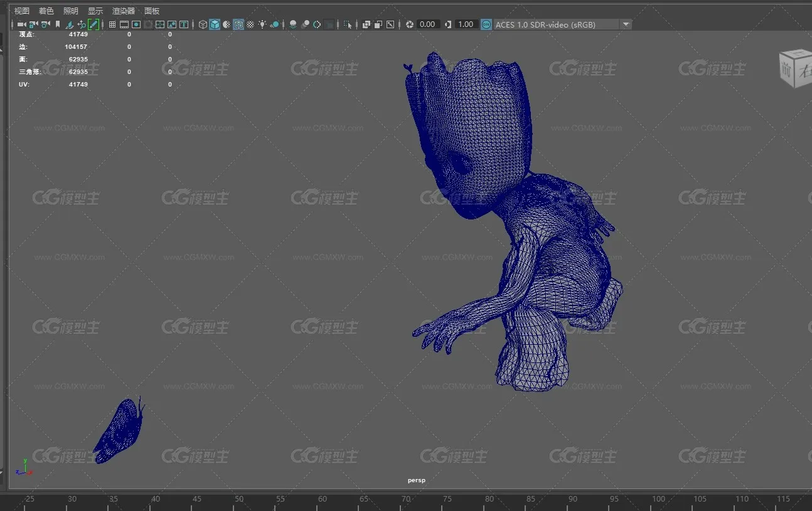Viewport: 812px width, 511px height.
Task: Open the 显示 menu
Action: [x=95, y=11]
